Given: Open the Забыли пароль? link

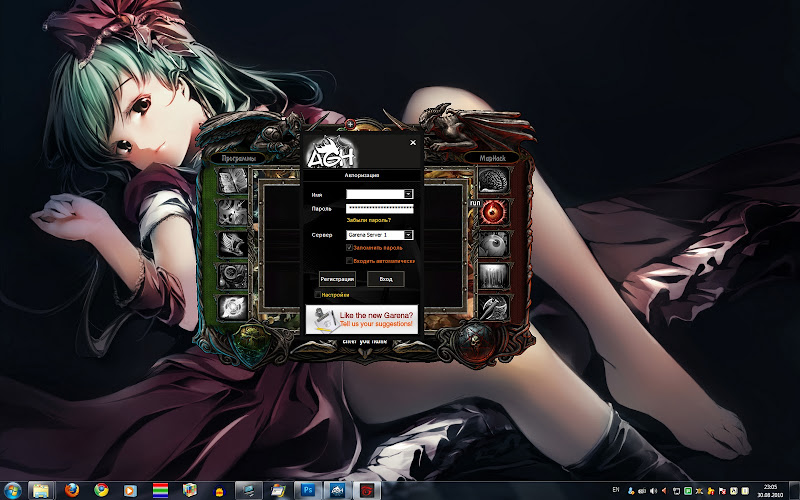Looking at the screenshot, I should (x=369, y=220).
